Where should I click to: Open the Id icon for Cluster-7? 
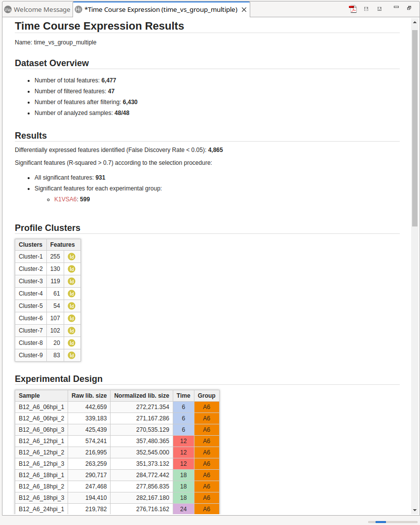(72, 331)
